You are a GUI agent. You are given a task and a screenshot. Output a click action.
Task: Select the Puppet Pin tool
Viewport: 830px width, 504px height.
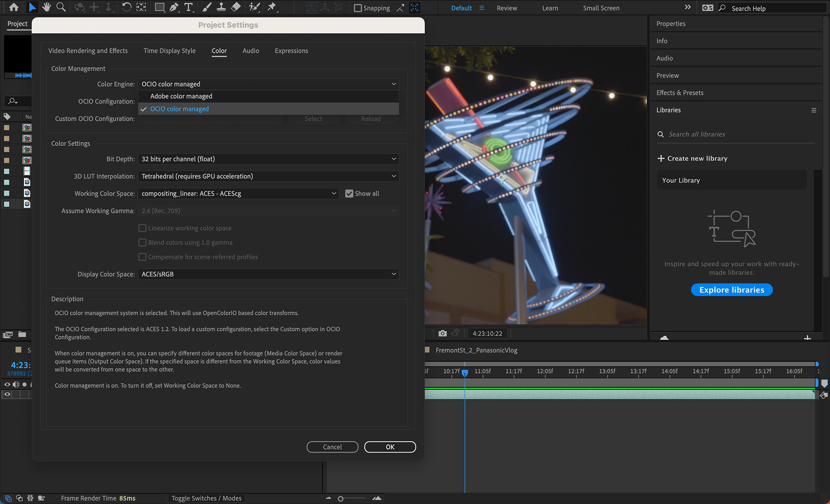click(x=272, y=7)
